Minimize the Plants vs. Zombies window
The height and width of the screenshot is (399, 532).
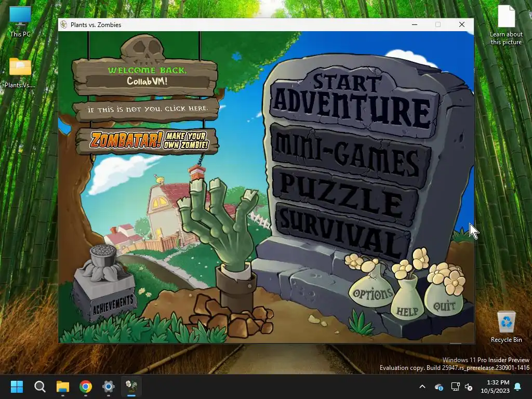point(415,24)
